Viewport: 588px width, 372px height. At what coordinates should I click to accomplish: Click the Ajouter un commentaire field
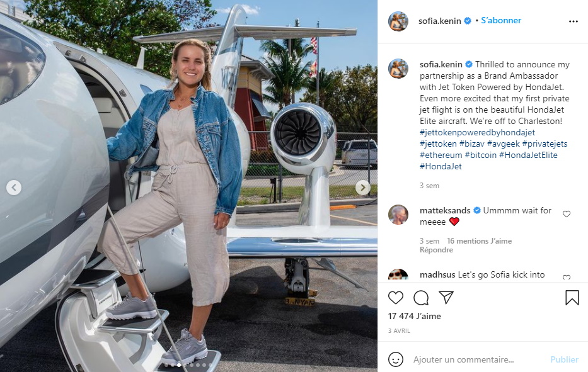click(x=476, y=359)
